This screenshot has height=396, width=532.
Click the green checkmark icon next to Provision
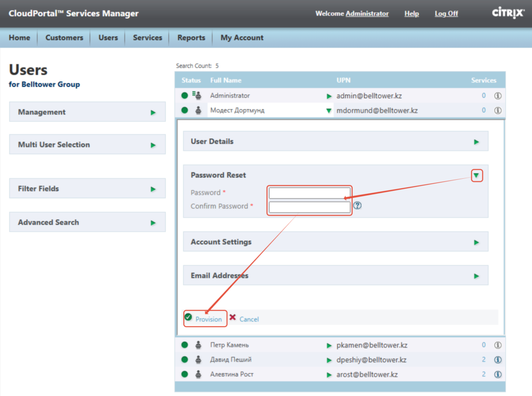pos(188,318)
